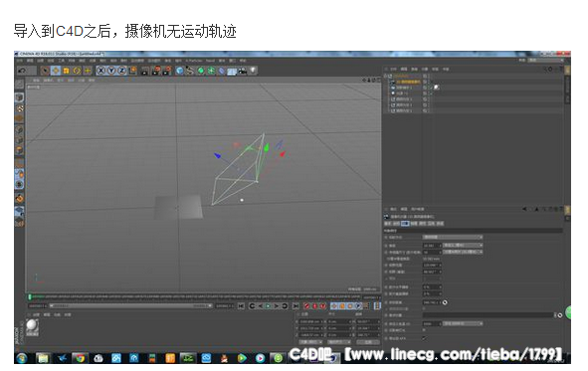Open the focal length preset dropdown
This screenshot has width=588, height=371.
[x=463, y=246]
